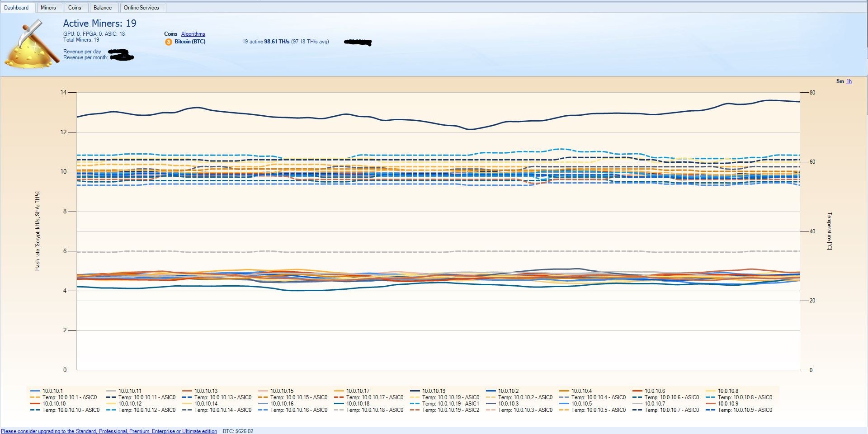Click legend entry Temp: 10.0.10.18 - ASIC0

pos(375,410)
